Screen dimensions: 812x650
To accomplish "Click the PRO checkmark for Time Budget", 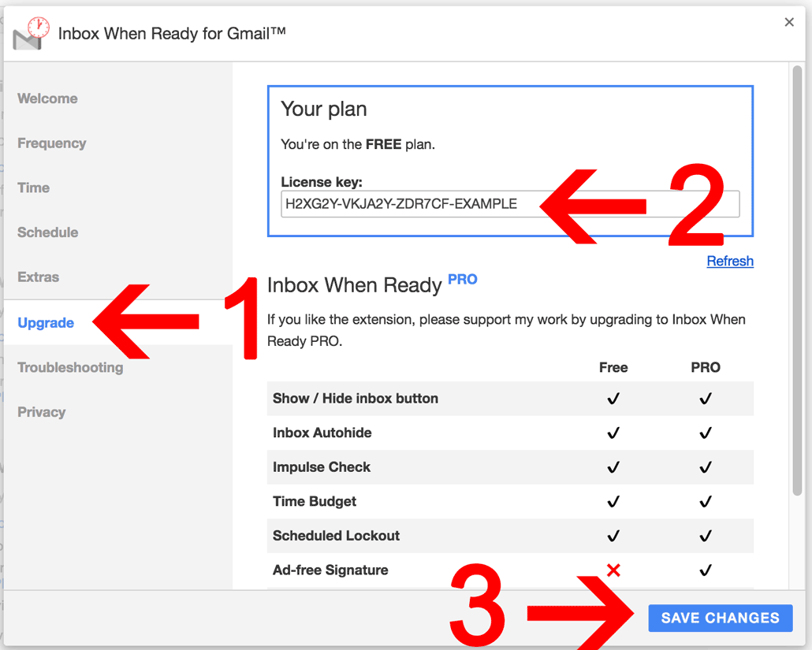I will click(706, 501).
